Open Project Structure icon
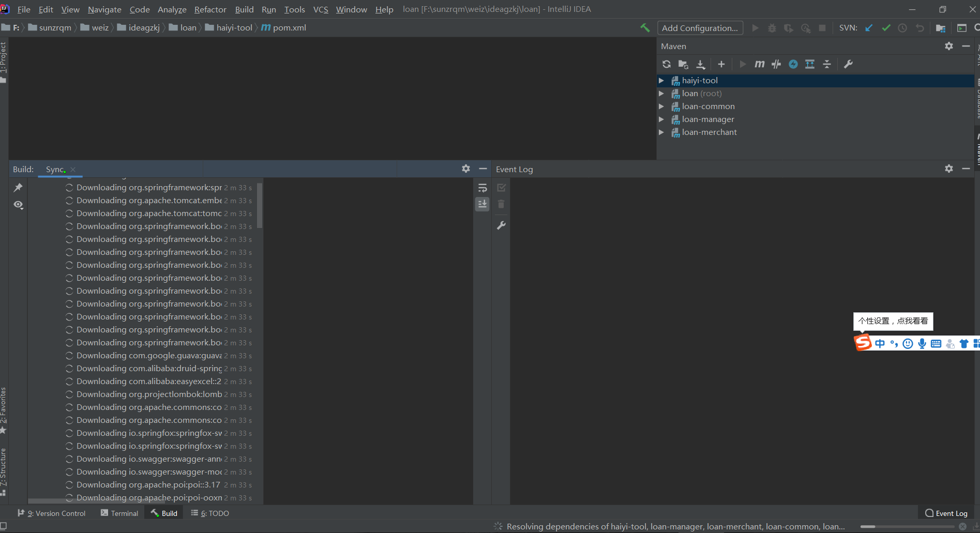 click(x=941, y=28)
